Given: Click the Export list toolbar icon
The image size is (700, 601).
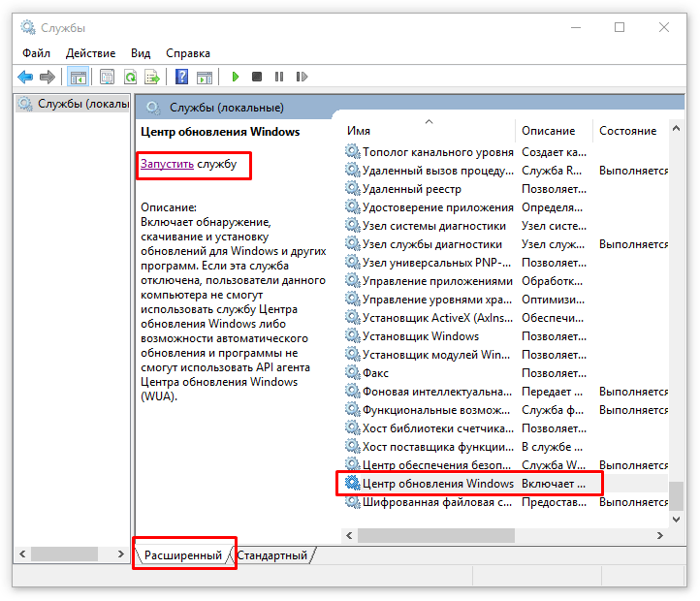Looking at the screenshot, I should (152, 77).
